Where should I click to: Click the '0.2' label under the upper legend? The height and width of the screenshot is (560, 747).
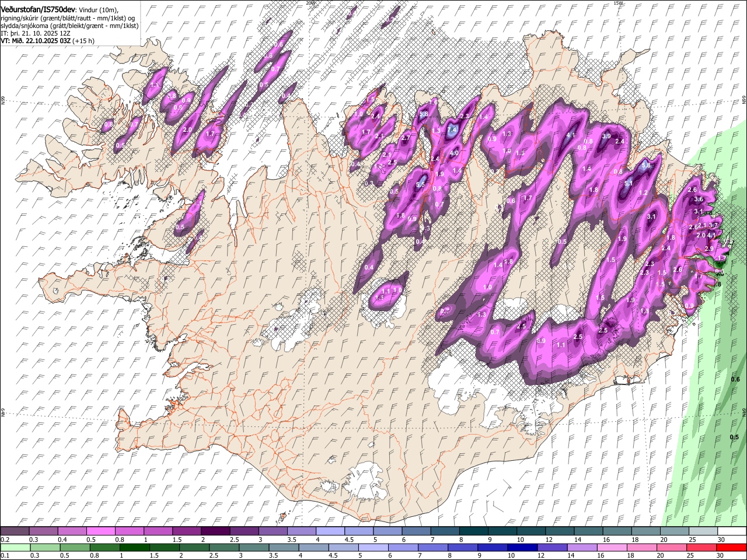click(x=5, y=540)
